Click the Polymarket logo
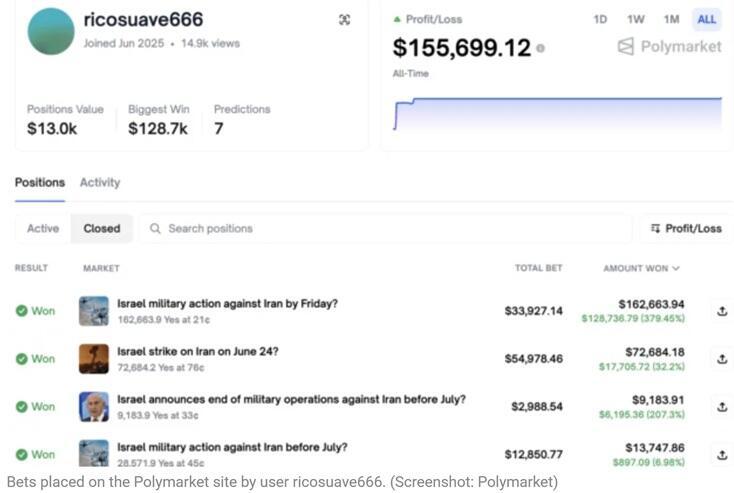The image size is (734, 493). (x=669, y=46)
